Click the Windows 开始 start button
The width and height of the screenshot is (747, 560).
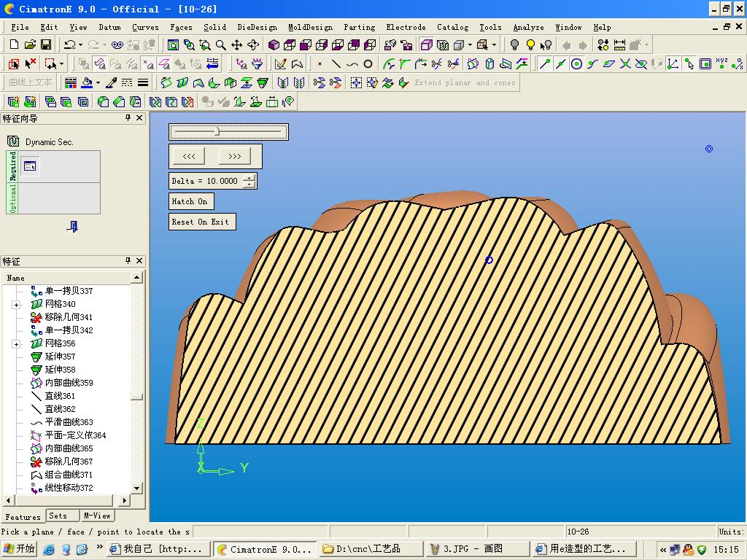19,549
